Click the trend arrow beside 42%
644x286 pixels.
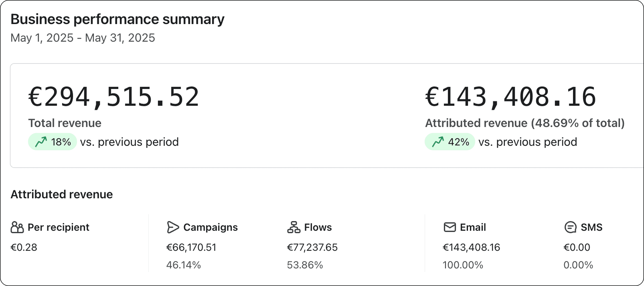438,142
